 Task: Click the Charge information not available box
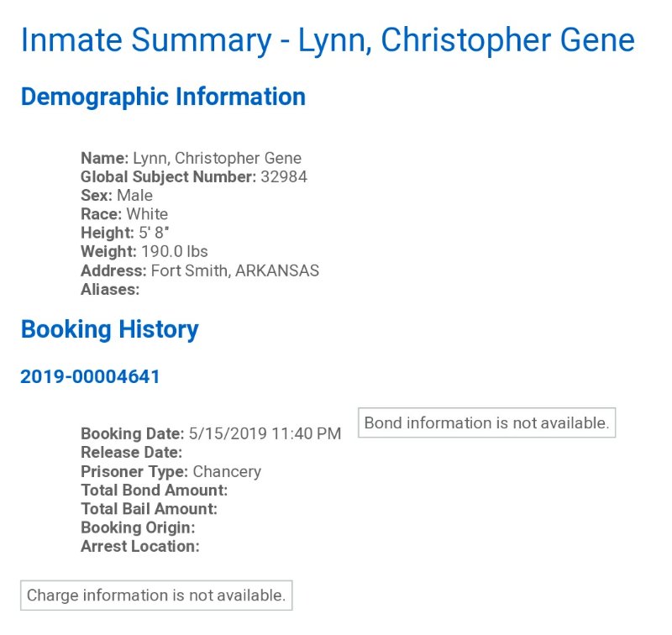[x=156, y=596]
